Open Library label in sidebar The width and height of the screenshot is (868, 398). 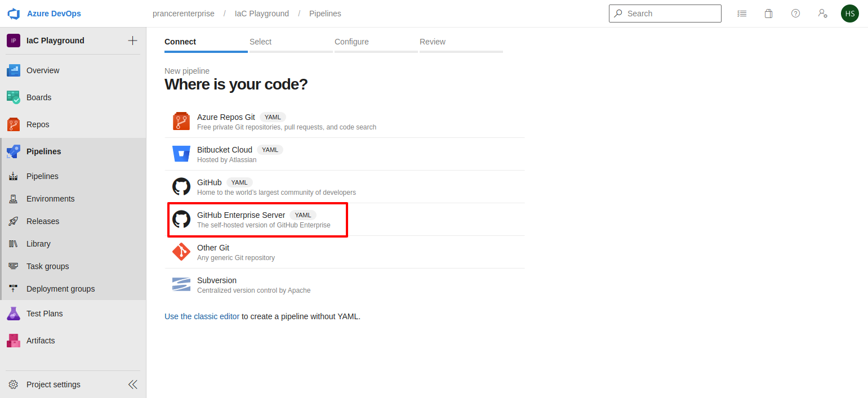(38, 244)
